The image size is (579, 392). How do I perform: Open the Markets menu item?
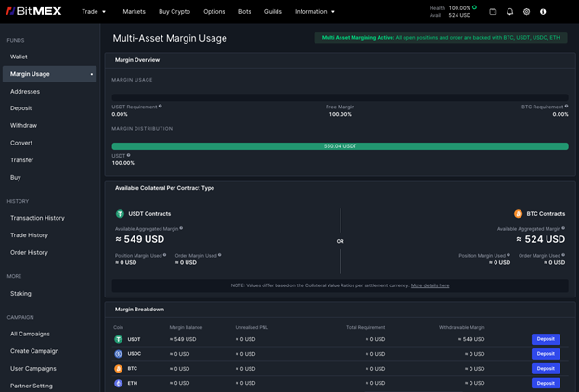[134, 12]
